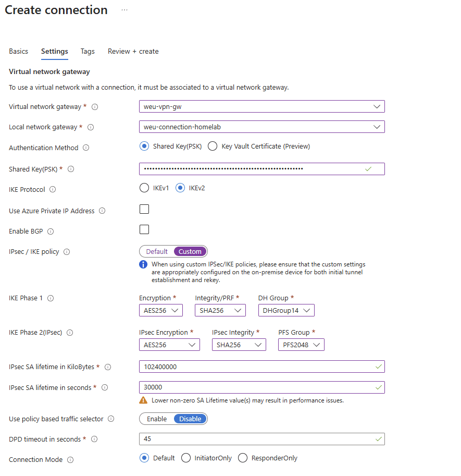Check the Use Azure Private IP Address checkbox
Viewport: 461px width, 476px height.
point(144,209)
